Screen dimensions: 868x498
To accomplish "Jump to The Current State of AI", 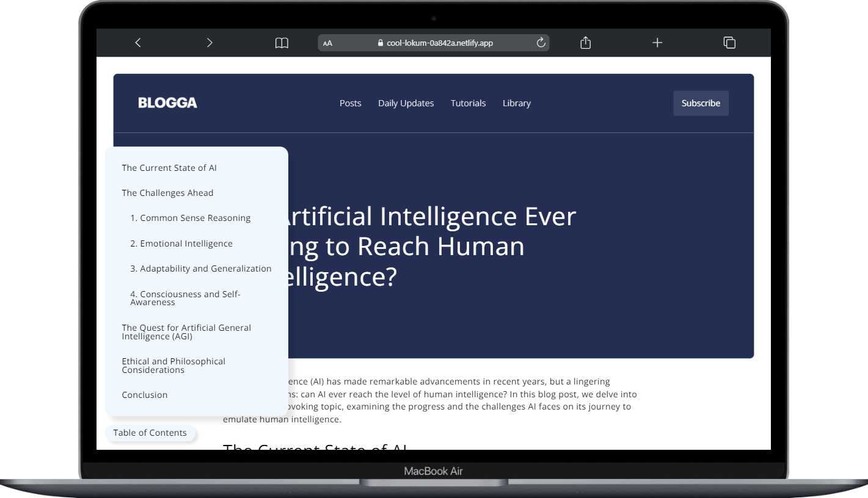I will pos(169,168).
